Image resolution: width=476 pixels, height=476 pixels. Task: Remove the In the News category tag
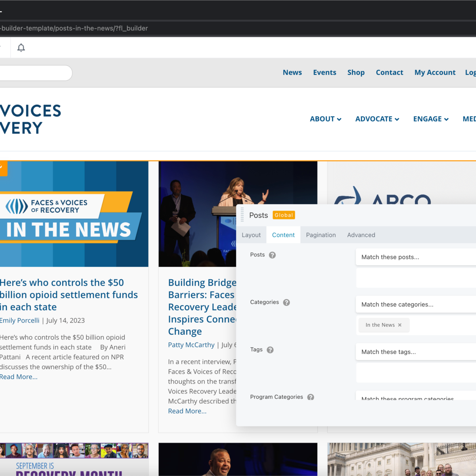[400, 325]
